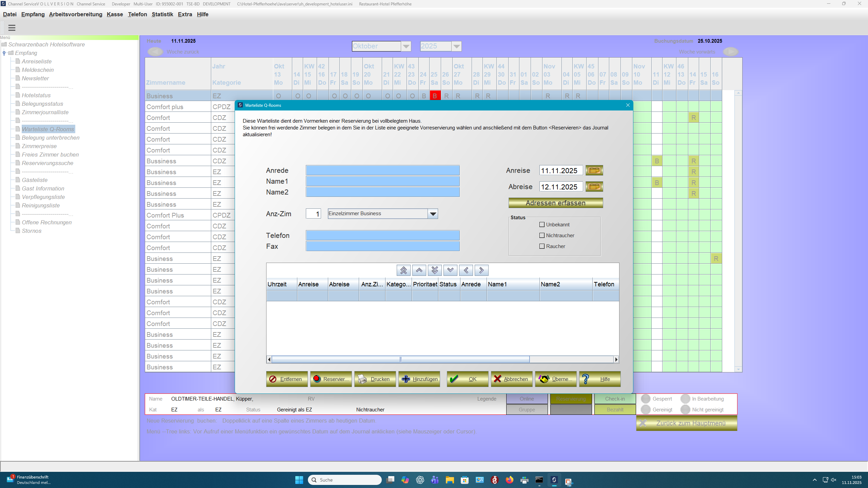Viewport: 868px width, 488px height.
Task: Click the Woche vorwärts arrow icon
Action: [731, 52]
